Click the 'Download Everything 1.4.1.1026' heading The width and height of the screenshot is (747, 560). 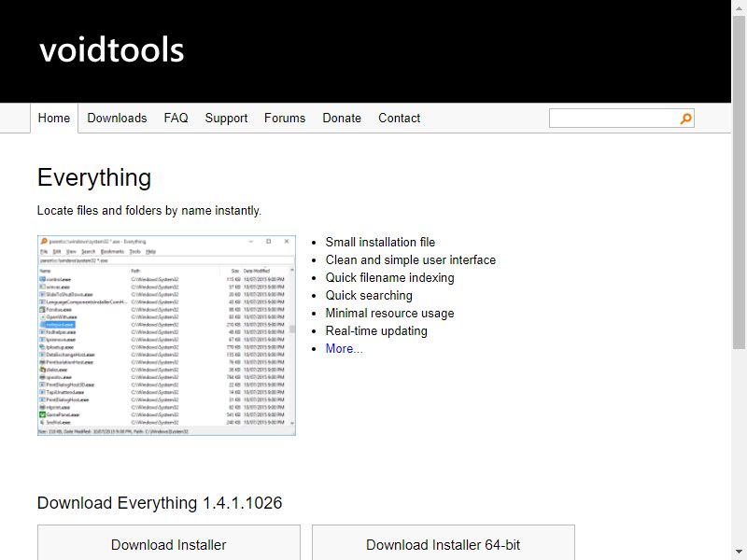tap(160, 503)
